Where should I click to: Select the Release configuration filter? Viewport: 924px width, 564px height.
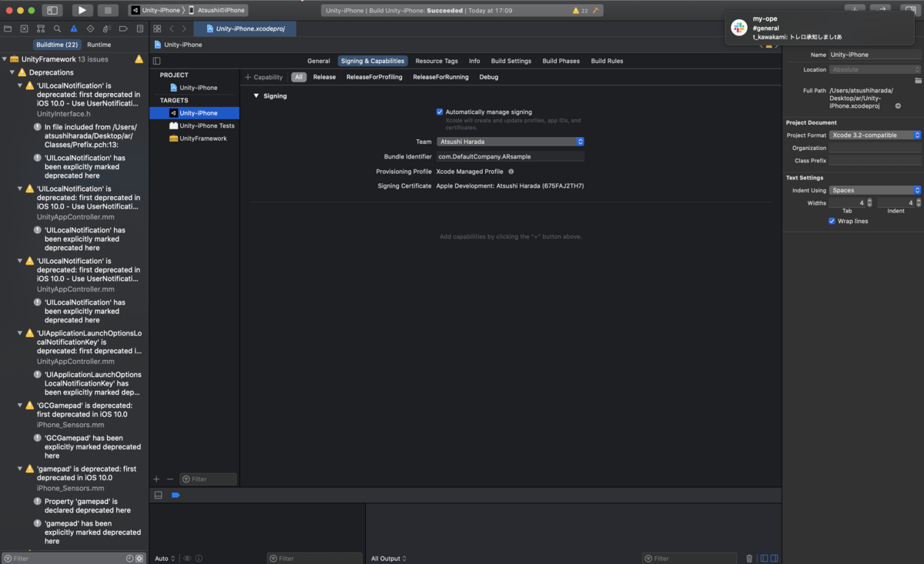click(x=324, y=77)
